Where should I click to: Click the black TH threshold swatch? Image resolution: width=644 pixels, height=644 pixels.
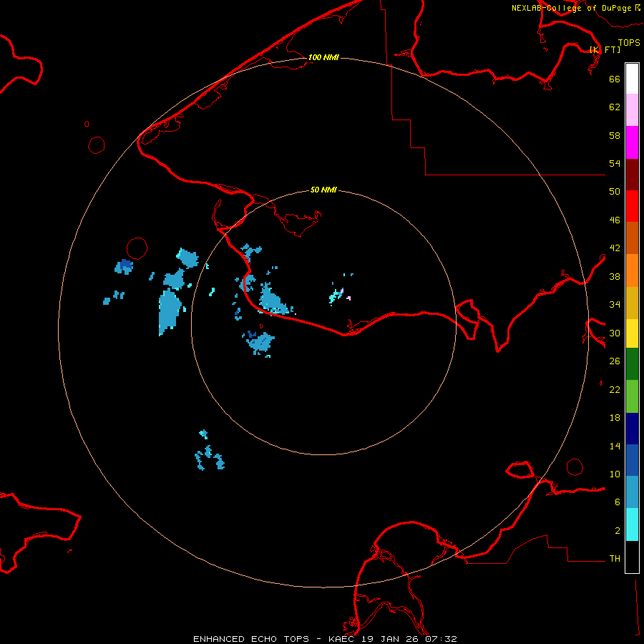click(632, 557)
